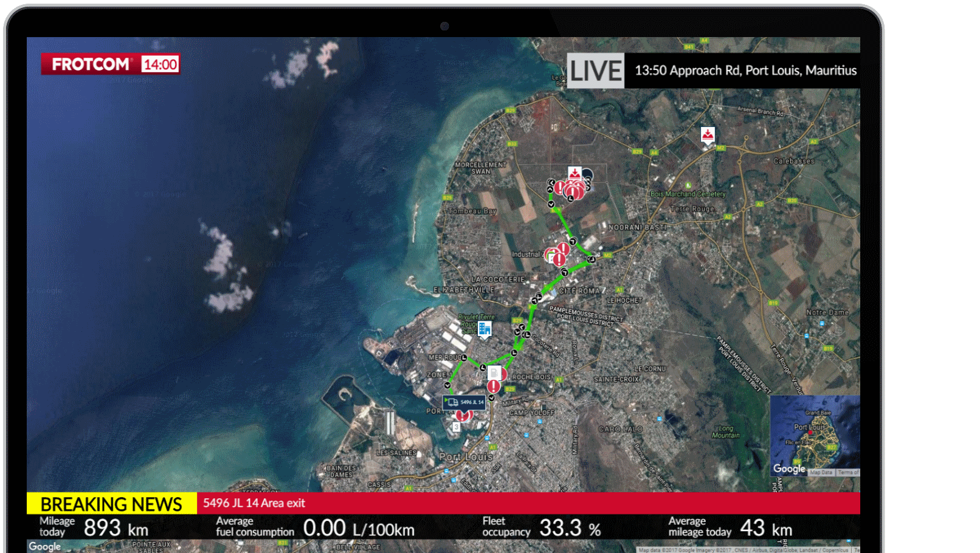980x553 pixels.
Task: Click the Long Mountain map label
Action: coord(726,431)
